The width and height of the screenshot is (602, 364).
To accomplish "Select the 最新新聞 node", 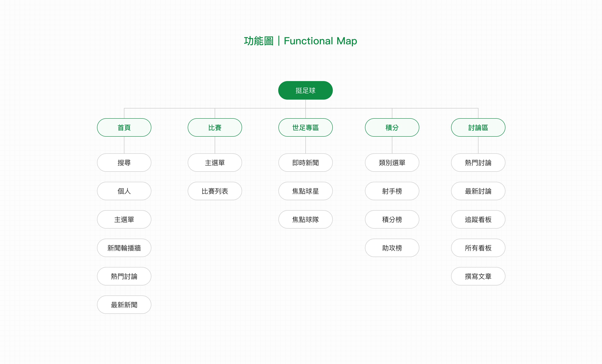I will (124, 305).
